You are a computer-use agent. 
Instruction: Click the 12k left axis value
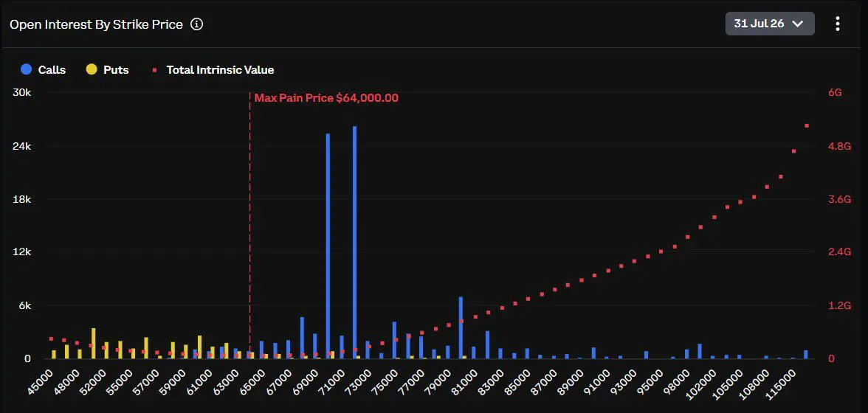(x=21, y=252)
